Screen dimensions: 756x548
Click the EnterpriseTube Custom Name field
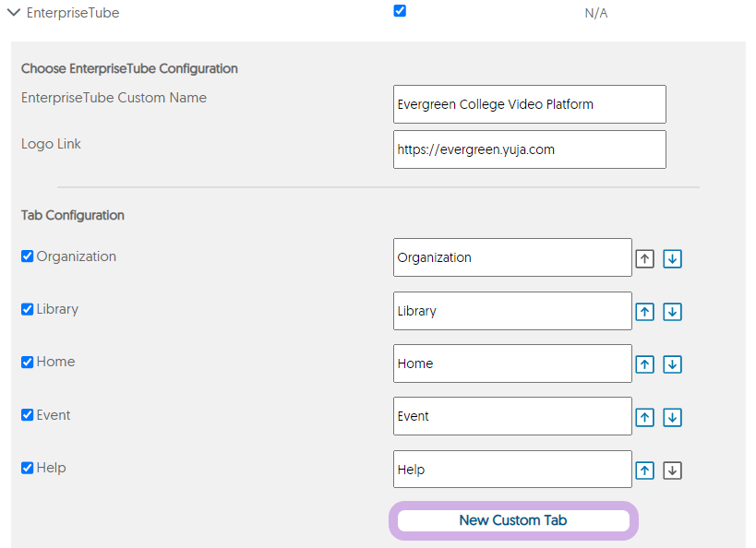pos(530,104)
